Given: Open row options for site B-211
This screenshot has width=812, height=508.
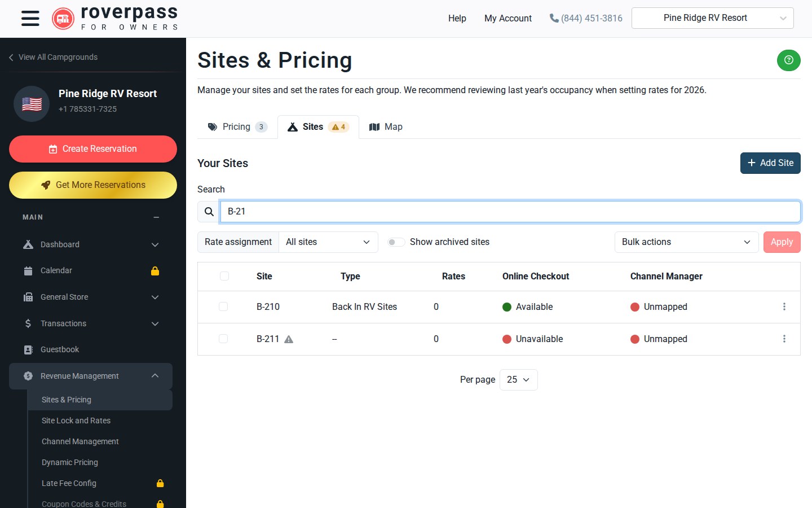Looking at the screenshot, I should (x=784, y=339).
